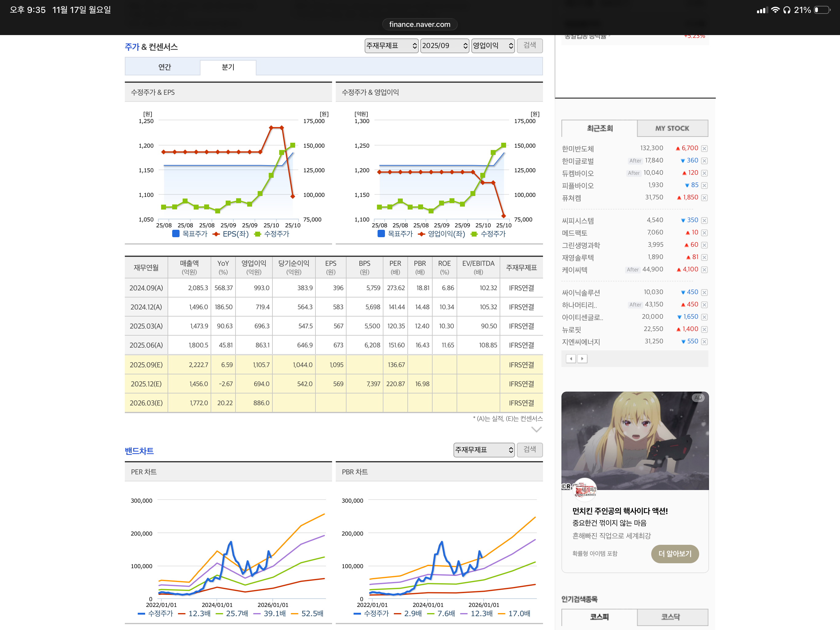840x630 pixels.
Task: Go to previous page of recent stocks
Action: [x=571, y=359]
